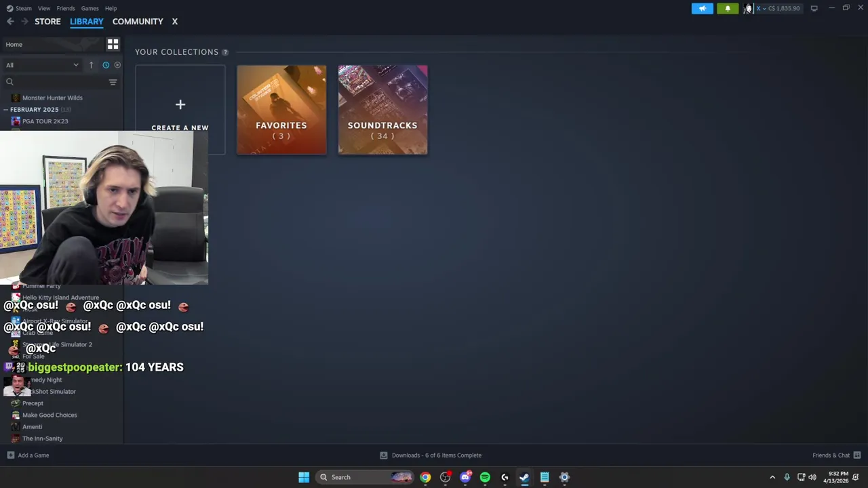This screenshot has height=488, width=868.
Task: Open notifications bell
Action: [728, 8]
